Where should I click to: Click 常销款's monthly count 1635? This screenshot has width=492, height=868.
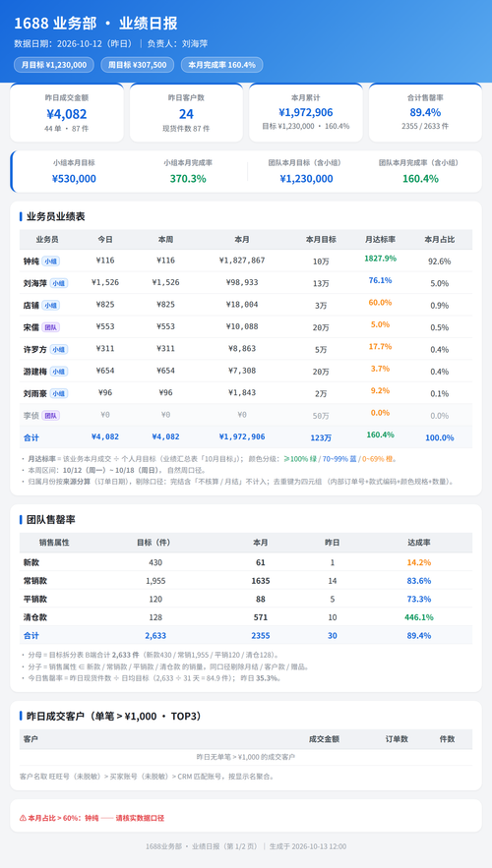click(261, 581)
